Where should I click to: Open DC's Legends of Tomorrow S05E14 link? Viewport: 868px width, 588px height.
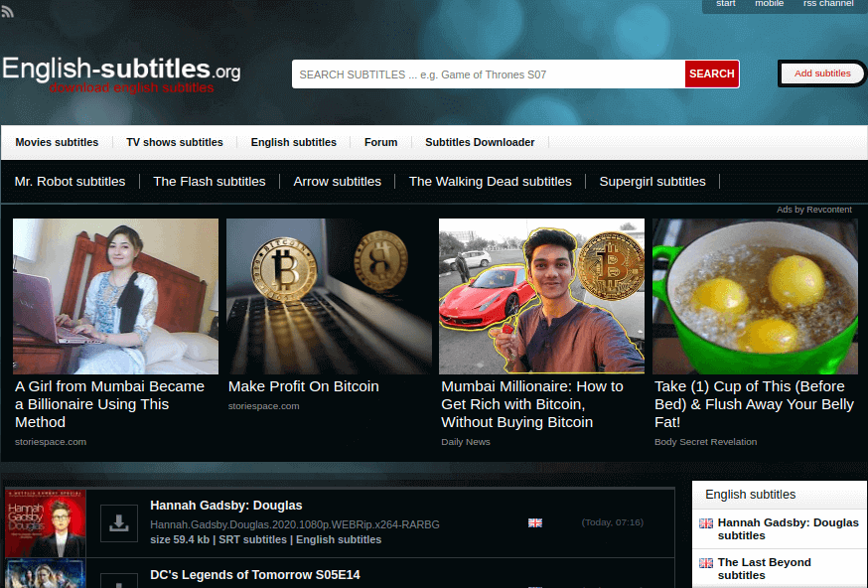254,575
